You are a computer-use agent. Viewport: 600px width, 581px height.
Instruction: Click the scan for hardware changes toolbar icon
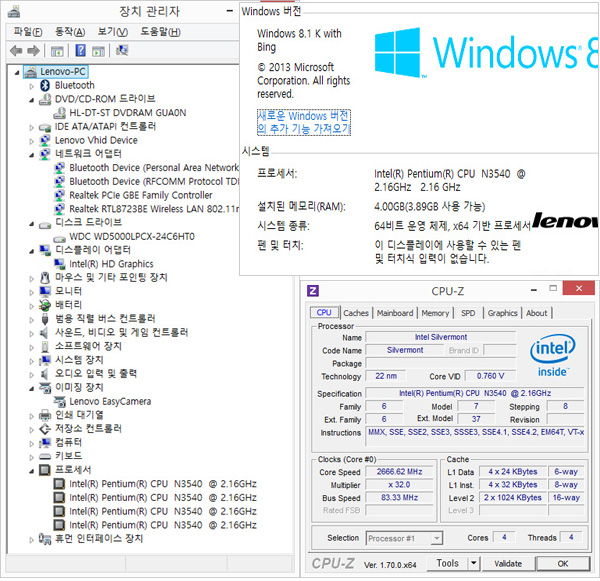[x=122, y=50]
